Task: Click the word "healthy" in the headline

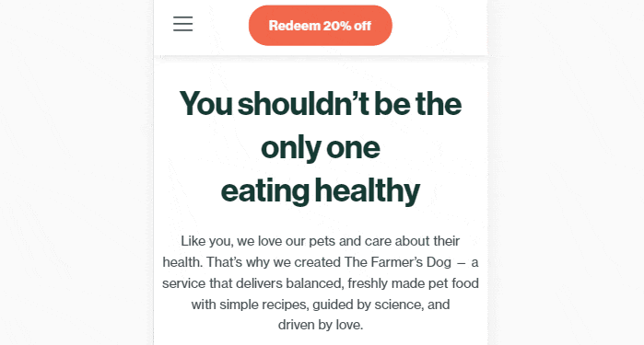Action: pyautogui.click(x=368, y=191)
